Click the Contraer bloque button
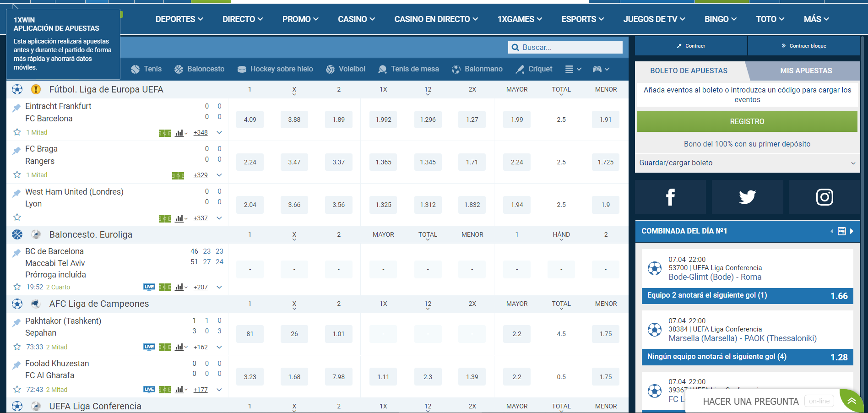This screenshot has width=868, height=413. coord(804,46)
